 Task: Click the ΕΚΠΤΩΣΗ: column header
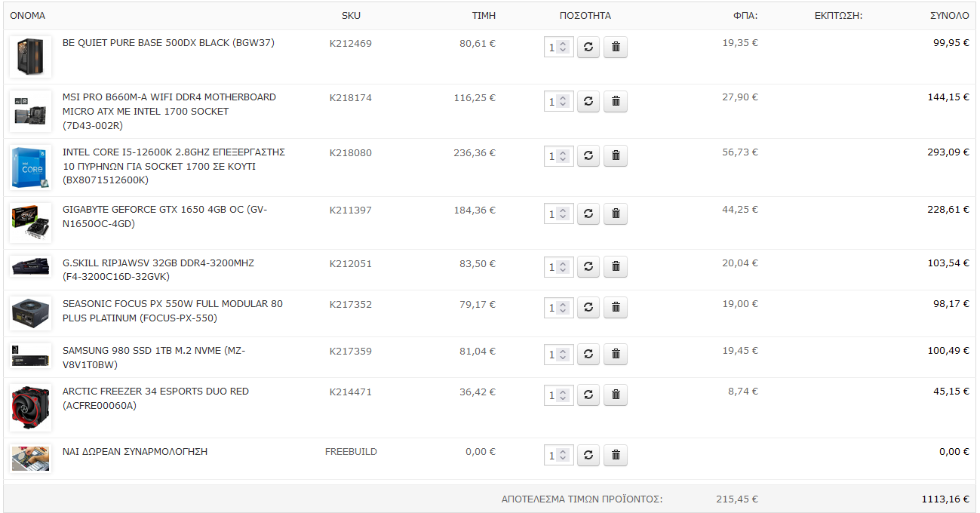(838, 15)
